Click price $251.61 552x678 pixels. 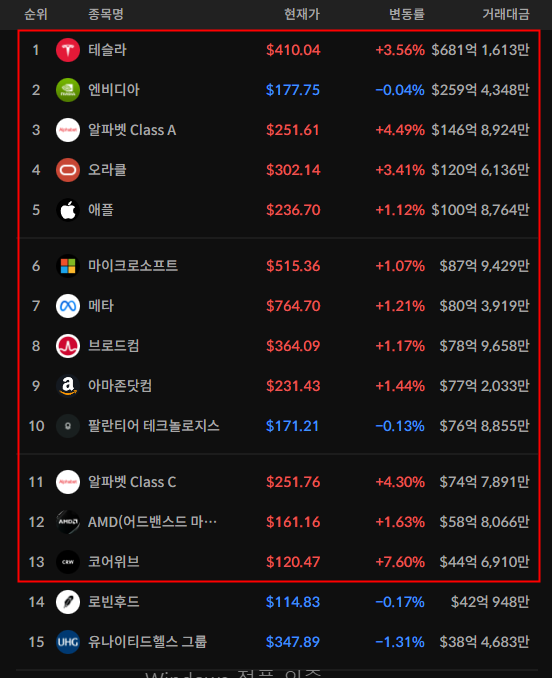(293, 130)
